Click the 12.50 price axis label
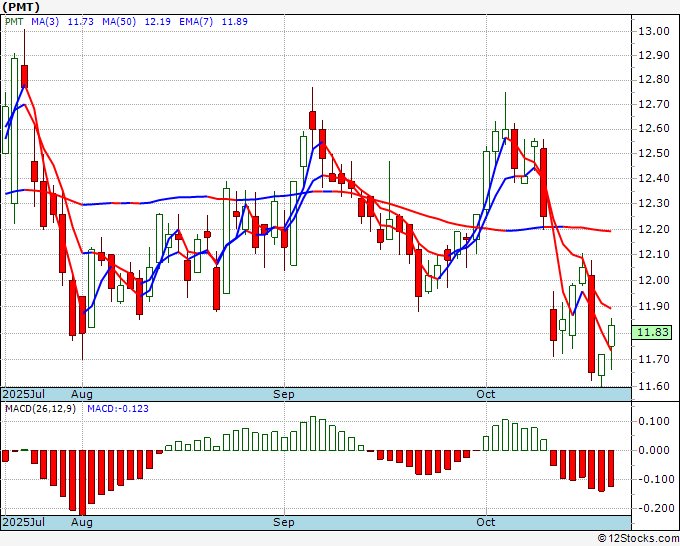The image size is (680, 546). (654, 154)
